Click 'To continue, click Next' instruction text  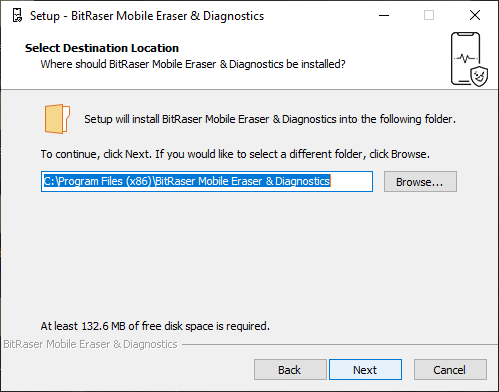tap(235, 154)
